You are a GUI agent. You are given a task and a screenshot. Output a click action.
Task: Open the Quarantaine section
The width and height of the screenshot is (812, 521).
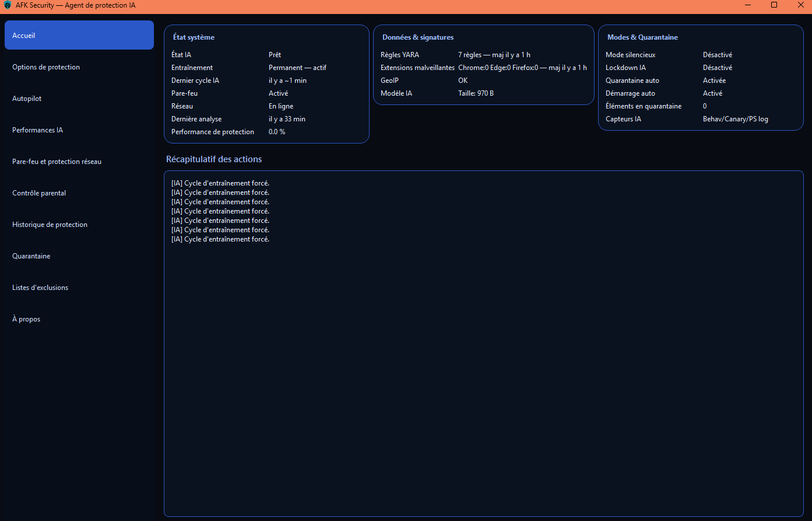[x=31, y=256]
